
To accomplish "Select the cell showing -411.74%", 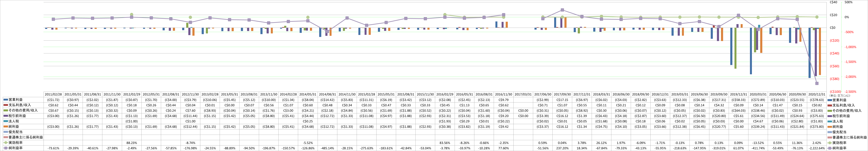I will 758,148.
